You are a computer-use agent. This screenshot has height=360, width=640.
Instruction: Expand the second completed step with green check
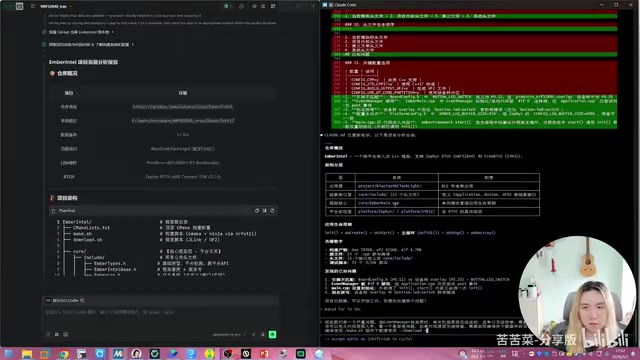click(88, 44)
